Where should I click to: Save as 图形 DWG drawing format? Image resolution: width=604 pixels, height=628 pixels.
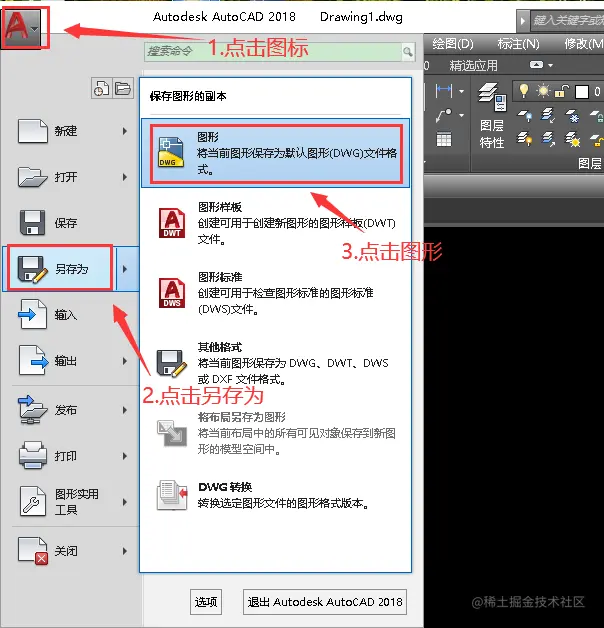pyautogui.click(x=276, y=153)
